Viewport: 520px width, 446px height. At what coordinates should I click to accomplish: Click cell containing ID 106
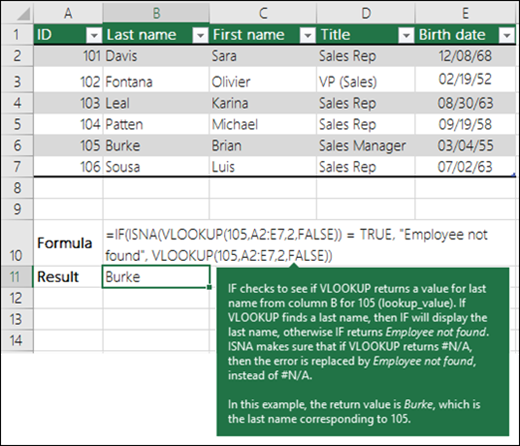pos(68,166)
